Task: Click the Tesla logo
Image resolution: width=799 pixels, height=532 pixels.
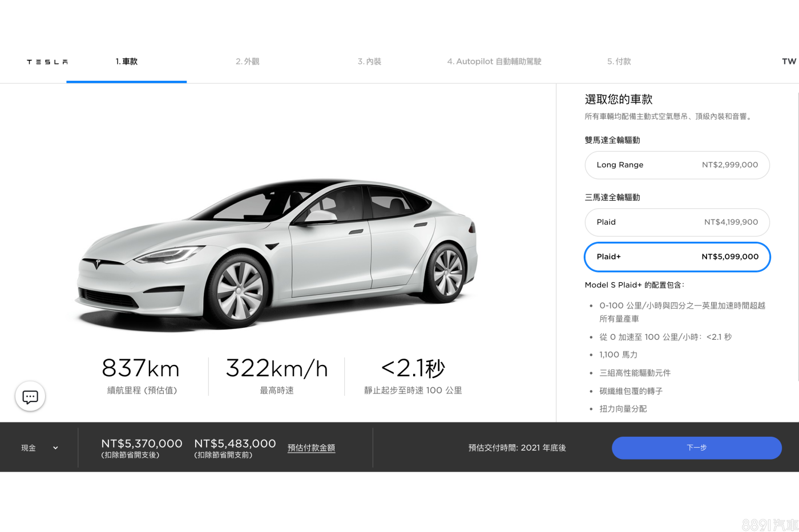Action: pyautogui.click(x=47, y=62)
